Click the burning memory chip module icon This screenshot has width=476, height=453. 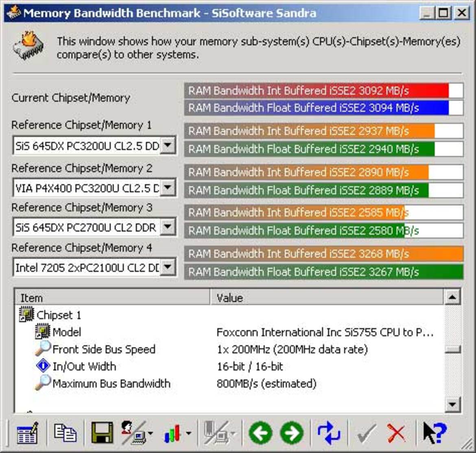click(28, 46)
